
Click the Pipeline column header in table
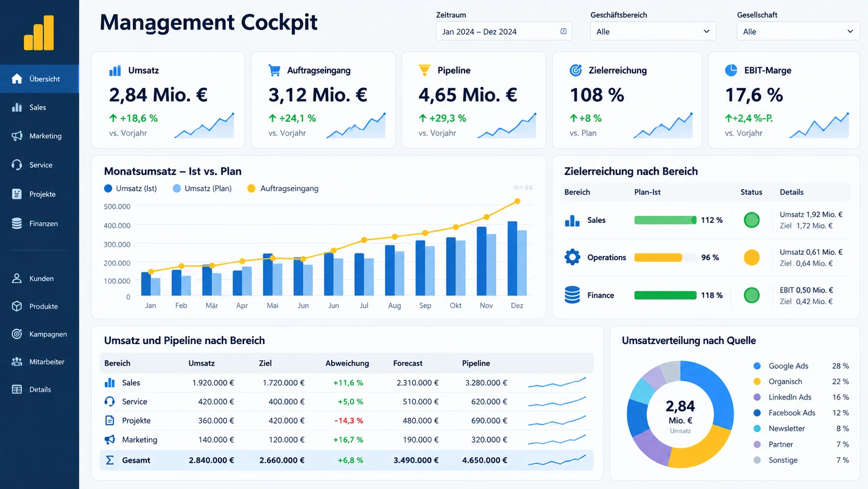(476, 363)
